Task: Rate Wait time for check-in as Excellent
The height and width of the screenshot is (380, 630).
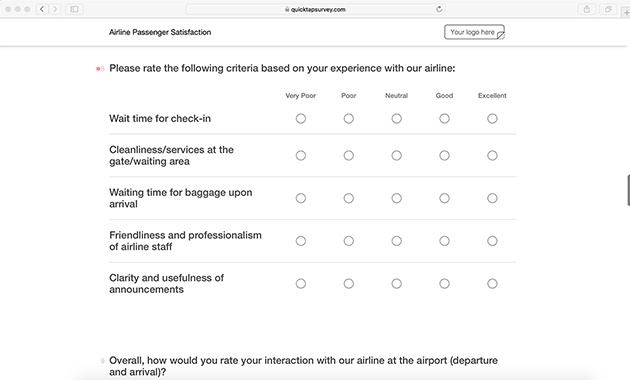Action: (492, 118)
